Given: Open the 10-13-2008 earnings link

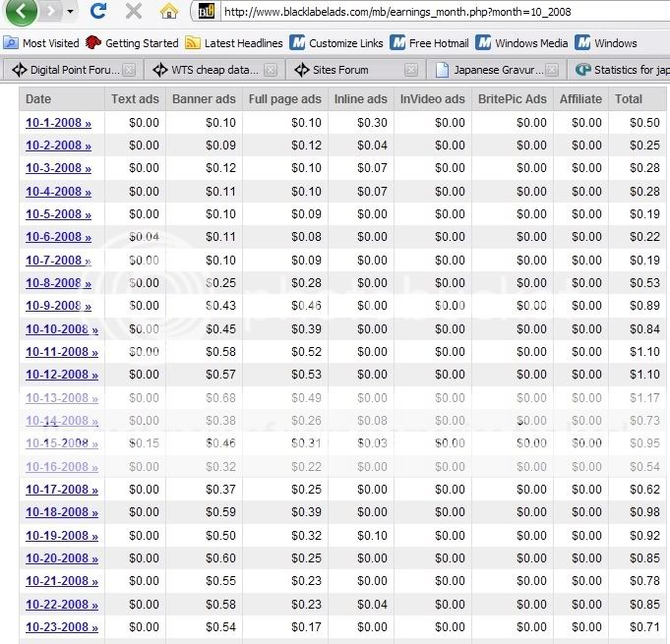Looking at the screenshot, I should coord(62,398).
